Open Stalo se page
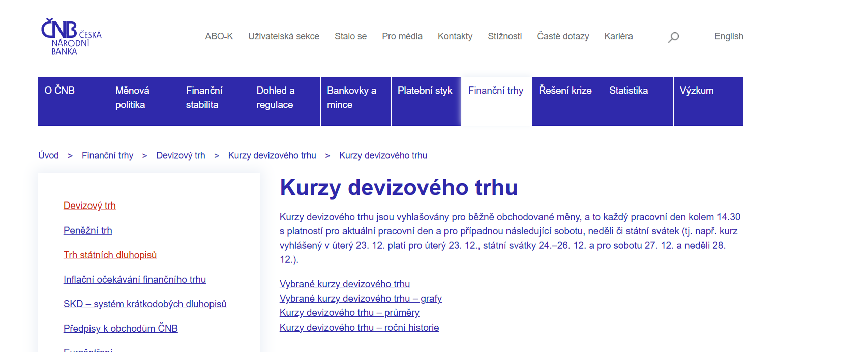Image resolution: width=868 pixels, height=352 pixels. [x=351, y=36]
